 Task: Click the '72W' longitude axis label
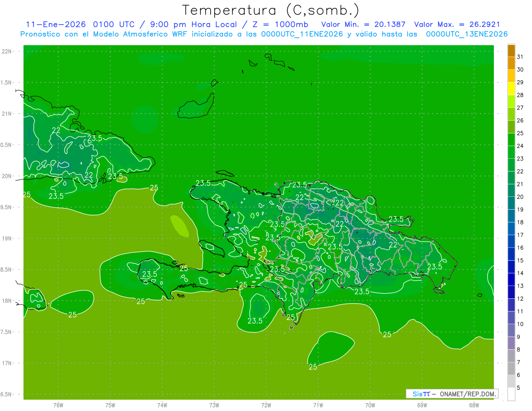(266, 405)
